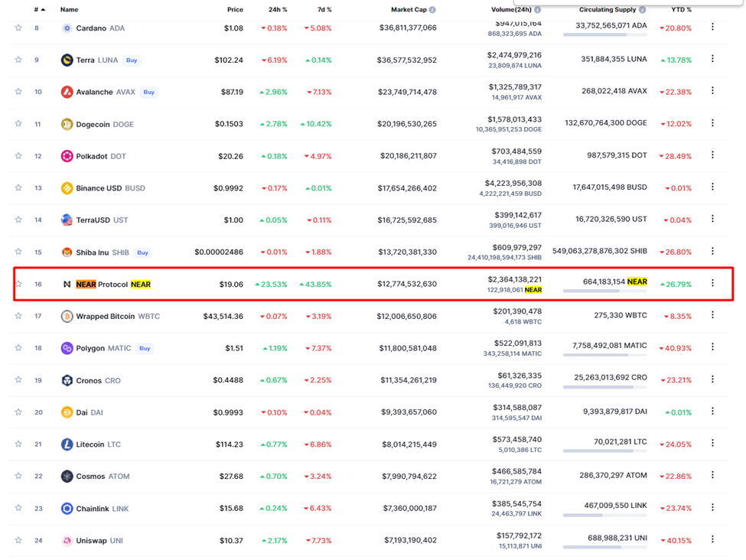Open three-dot menu for Dogecoin

point(712,122)
